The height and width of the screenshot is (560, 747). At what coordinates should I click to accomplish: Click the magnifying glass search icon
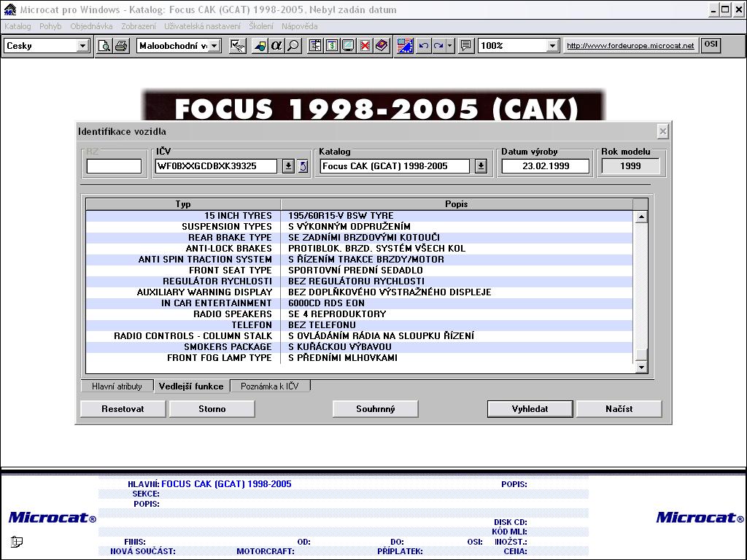(293, 46)
